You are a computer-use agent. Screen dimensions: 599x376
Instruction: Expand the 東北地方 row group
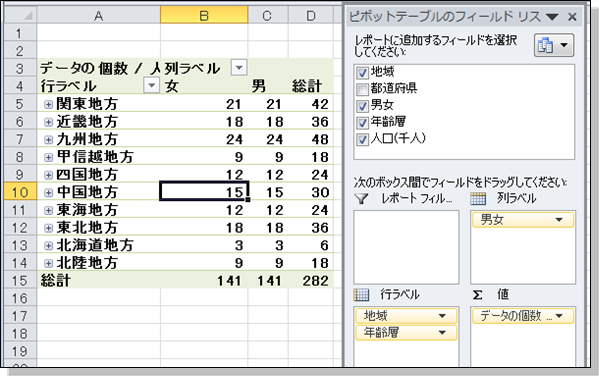(x=48, y=228)
